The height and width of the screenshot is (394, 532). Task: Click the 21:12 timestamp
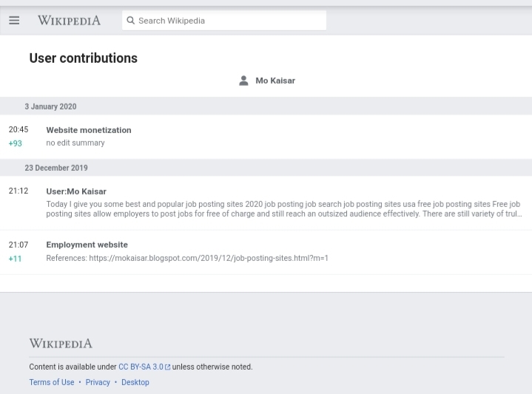coord(18,191)
